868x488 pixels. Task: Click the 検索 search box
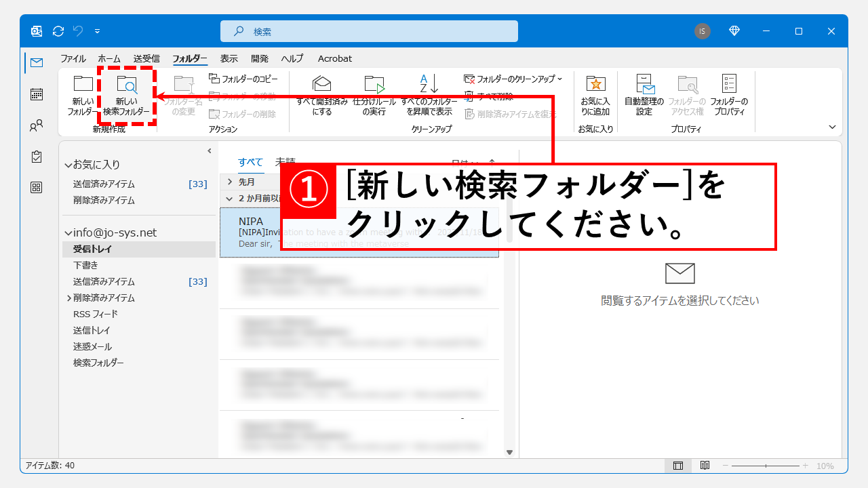point(369,31)
